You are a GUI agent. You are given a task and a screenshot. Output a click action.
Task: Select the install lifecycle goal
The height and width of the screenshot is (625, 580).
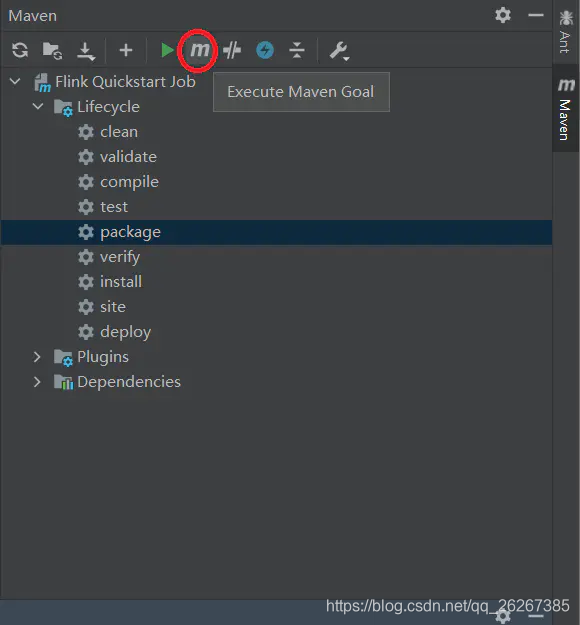coord(121,282)
